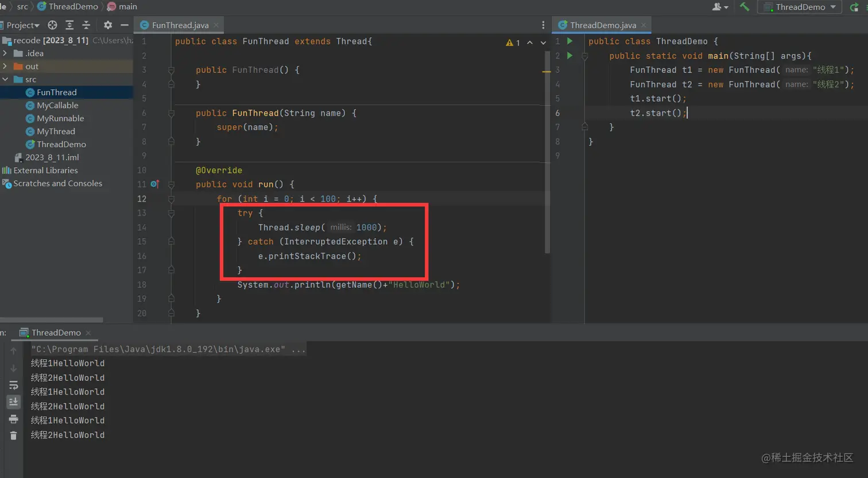
Task: Click the override gutter icon at line 11
Action: [154, 184]
